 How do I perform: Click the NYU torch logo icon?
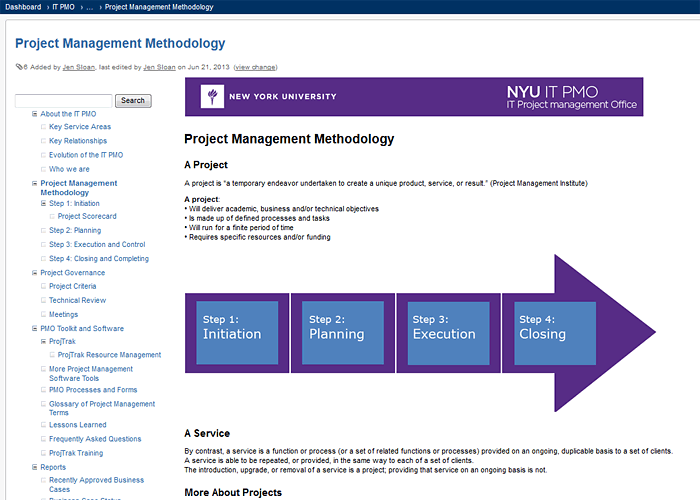(212, 96)
